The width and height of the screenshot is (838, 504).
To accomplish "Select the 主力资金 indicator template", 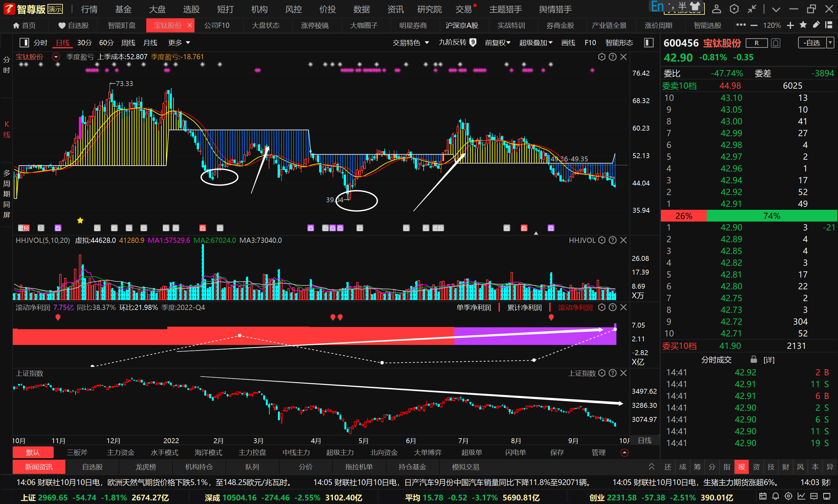I will click(x=120, y=452).
